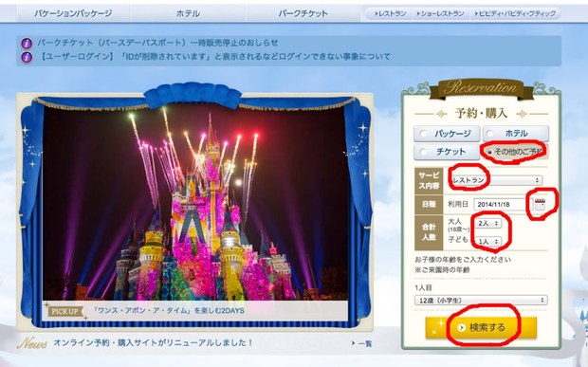The image size is (588, 367).
Task: Open the 子ども number dropdown
Action: point(488,242)
